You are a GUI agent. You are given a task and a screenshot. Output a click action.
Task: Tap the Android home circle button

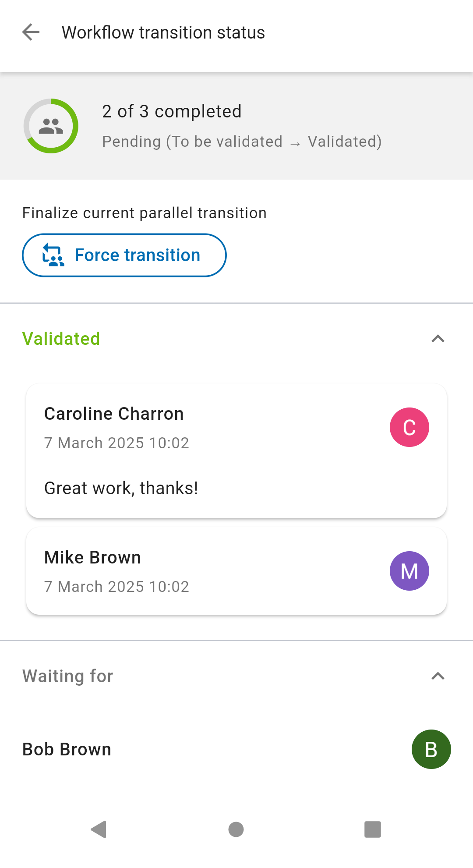point(236,829)
